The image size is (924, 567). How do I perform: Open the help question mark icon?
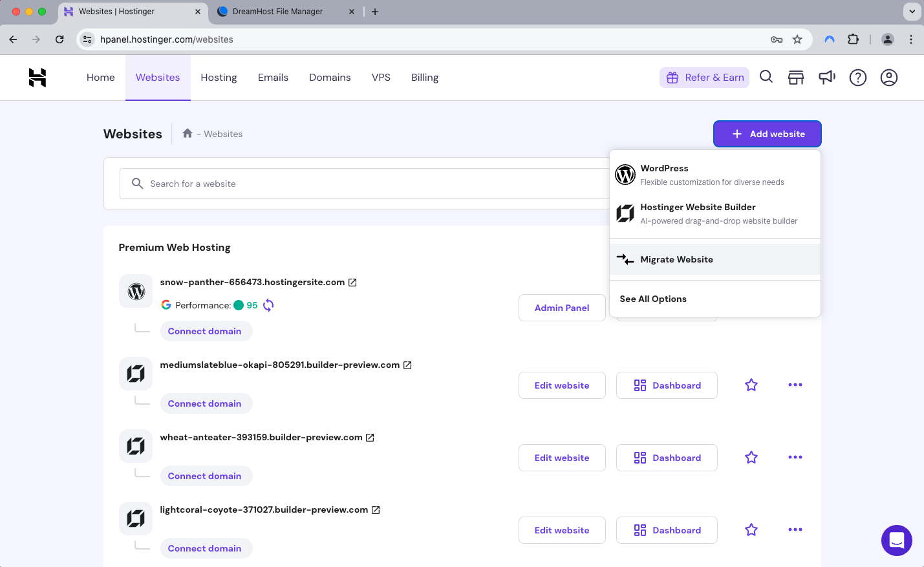pyautogui.click(x=858, y=78)
